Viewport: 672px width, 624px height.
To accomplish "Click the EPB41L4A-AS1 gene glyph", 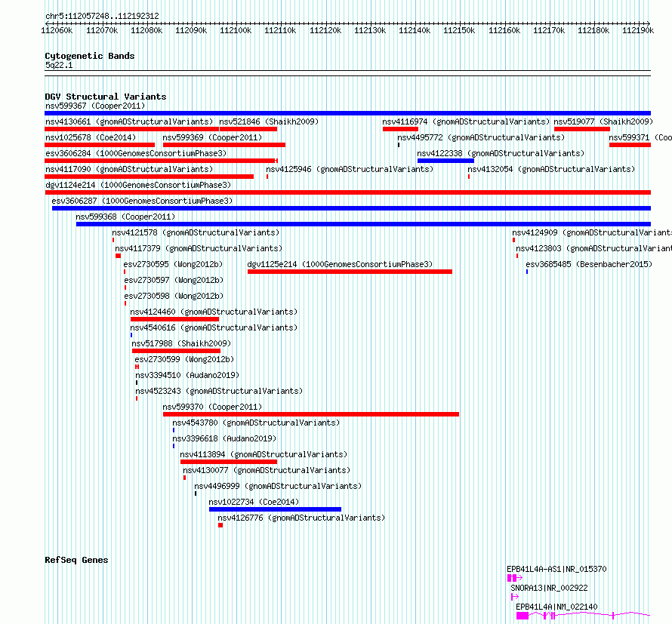I will coord(515,578).
